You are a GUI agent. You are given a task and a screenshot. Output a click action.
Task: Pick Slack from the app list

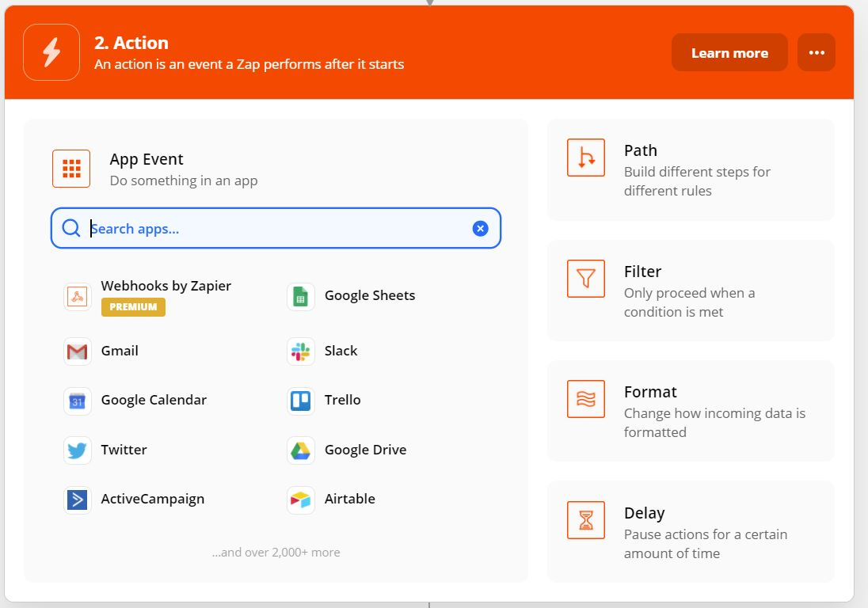tap(341, 351)
